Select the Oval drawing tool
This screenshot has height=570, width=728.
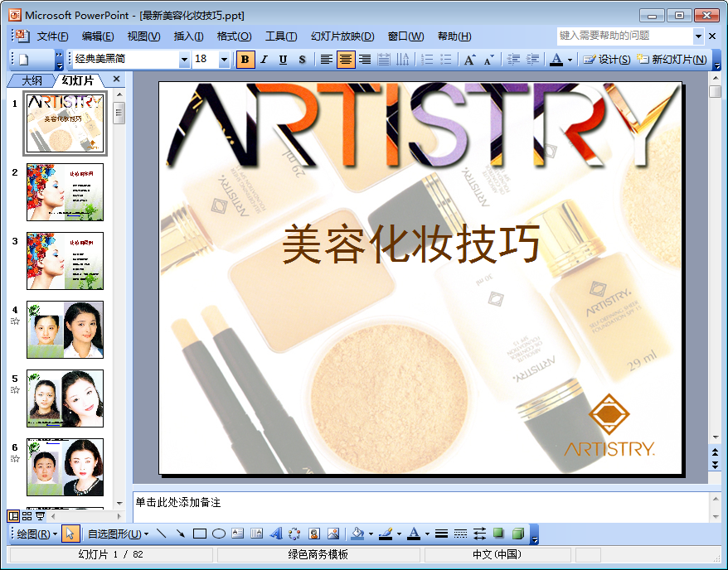pos(219,534)
